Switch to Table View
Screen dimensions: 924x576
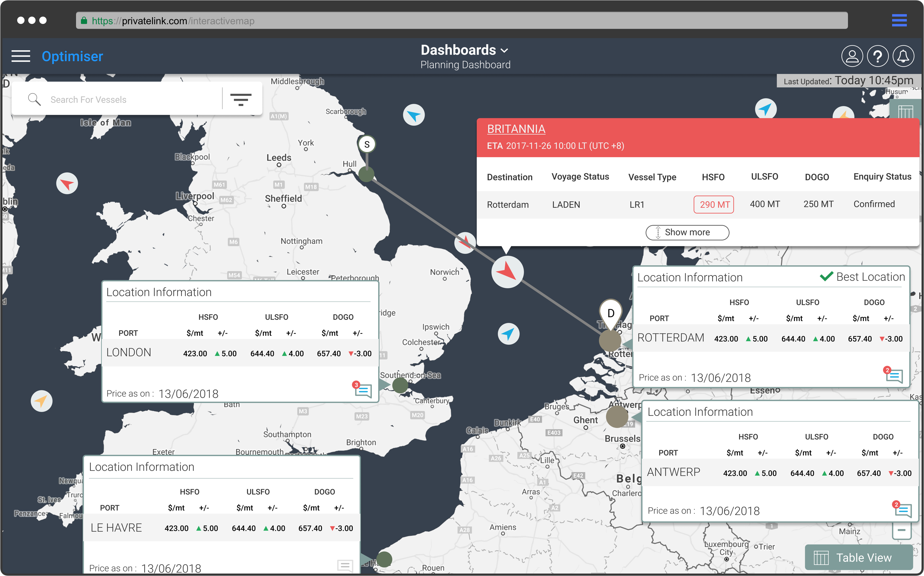click(x=858, y=557)
